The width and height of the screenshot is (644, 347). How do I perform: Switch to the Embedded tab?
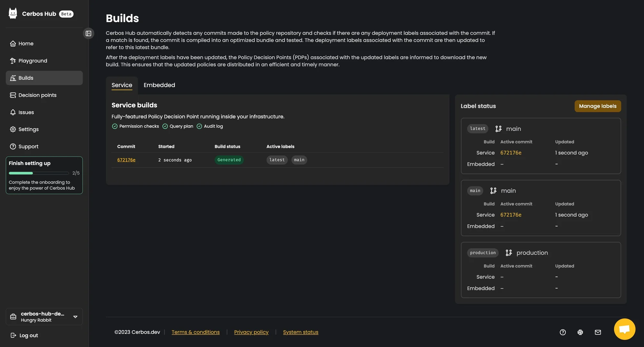pyautogui.click(x=159, y=85)
